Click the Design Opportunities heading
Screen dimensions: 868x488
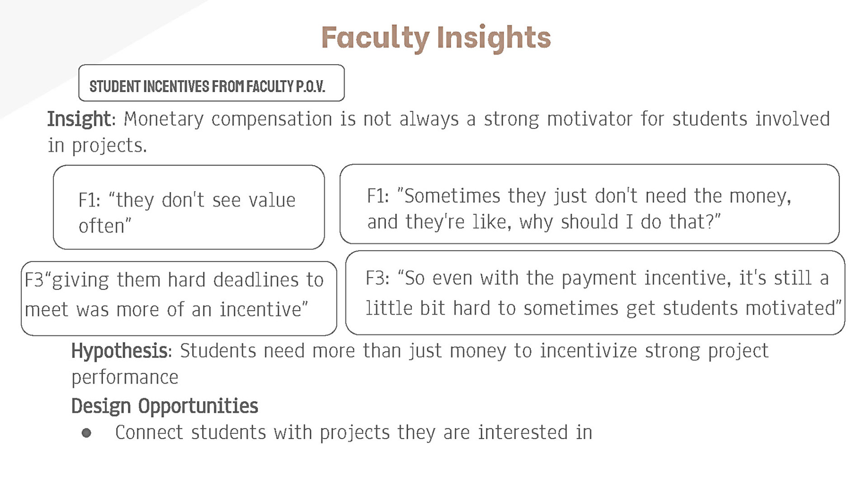click(x=165, y=406)
